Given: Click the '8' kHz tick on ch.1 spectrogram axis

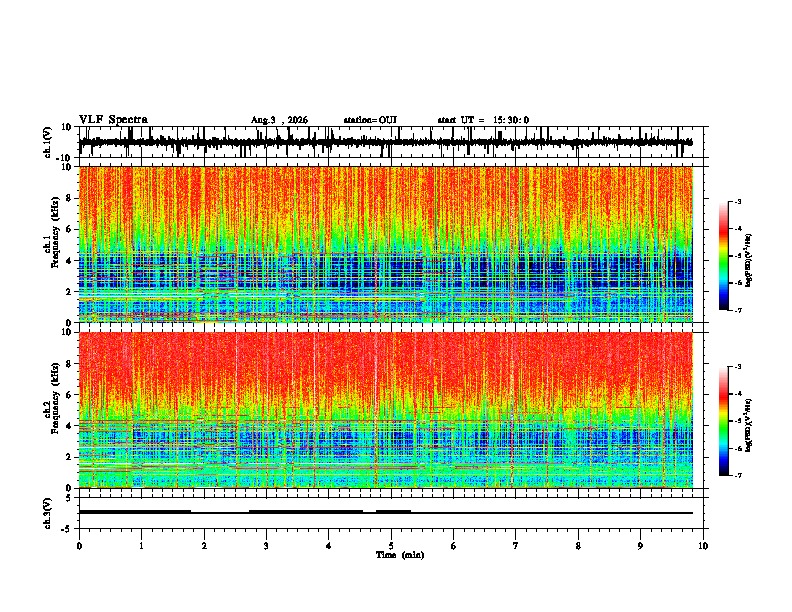Looking at the screenshot, I should pyautogui.click(x=69, y=198).
